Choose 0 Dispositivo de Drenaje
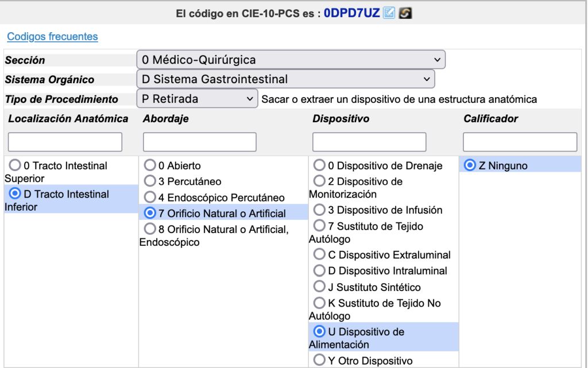This screenshot has width=588, height=368. pyautogui.click(x=319, y=166)
